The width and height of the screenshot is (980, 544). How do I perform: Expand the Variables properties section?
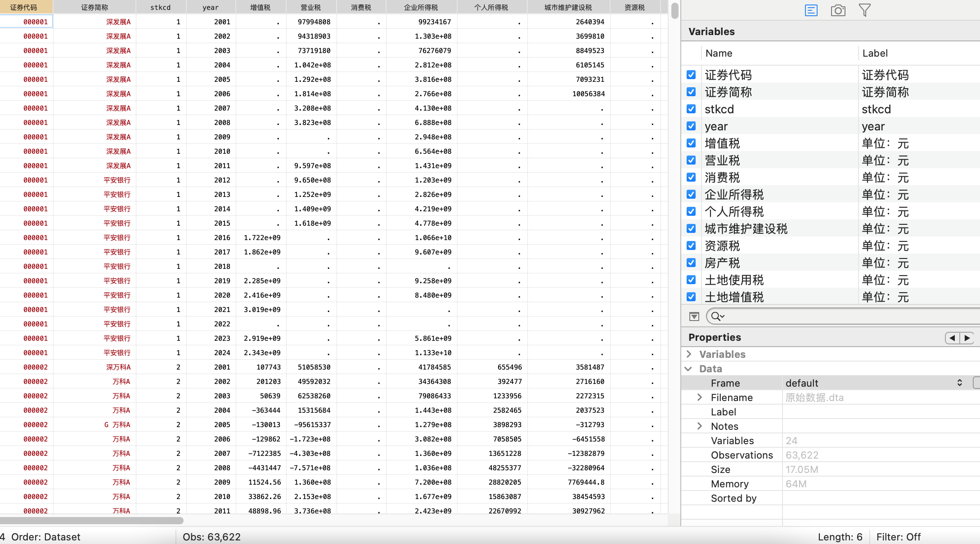pos(689,354)
